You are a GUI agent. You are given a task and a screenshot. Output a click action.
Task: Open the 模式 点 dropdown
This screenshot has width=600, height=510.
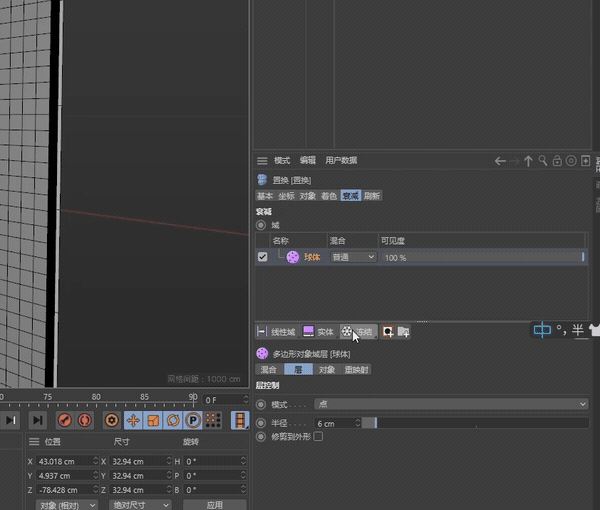tap(451, 404)
